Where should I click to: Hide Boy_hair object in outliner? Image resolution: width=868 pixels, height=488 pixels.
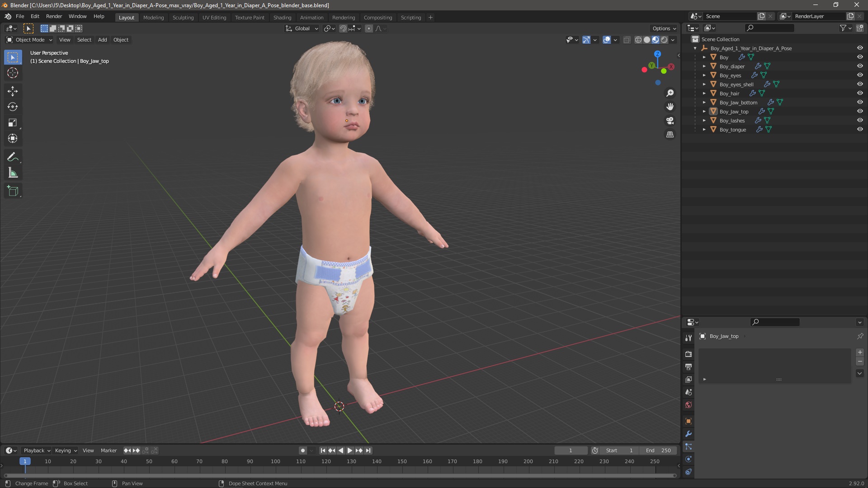(860, 93)
